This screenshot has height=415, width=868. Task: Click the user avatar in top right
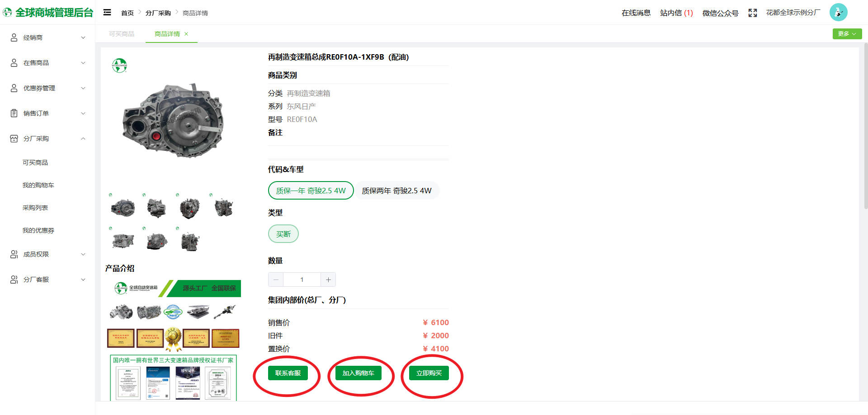(839, 12)
